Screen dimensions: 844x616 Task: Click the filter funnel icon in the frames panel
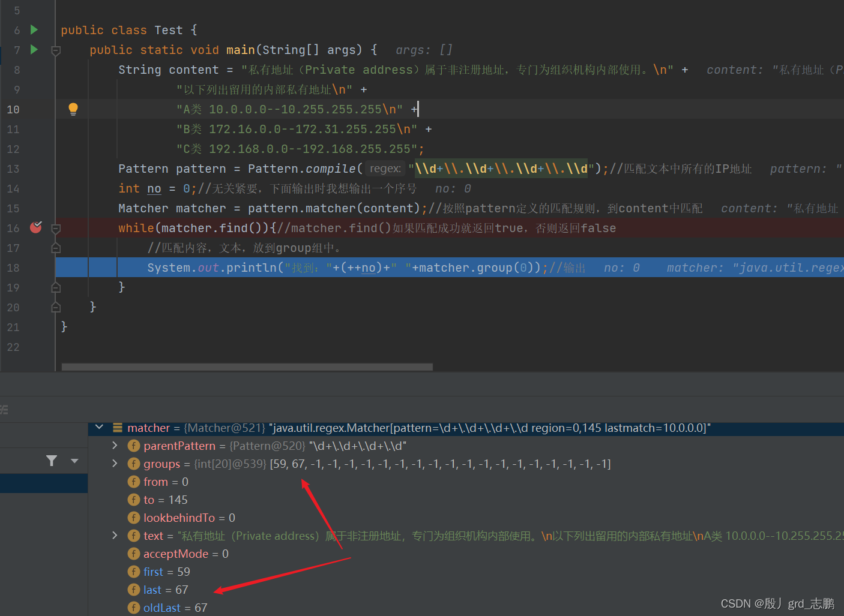pos(52,461)
